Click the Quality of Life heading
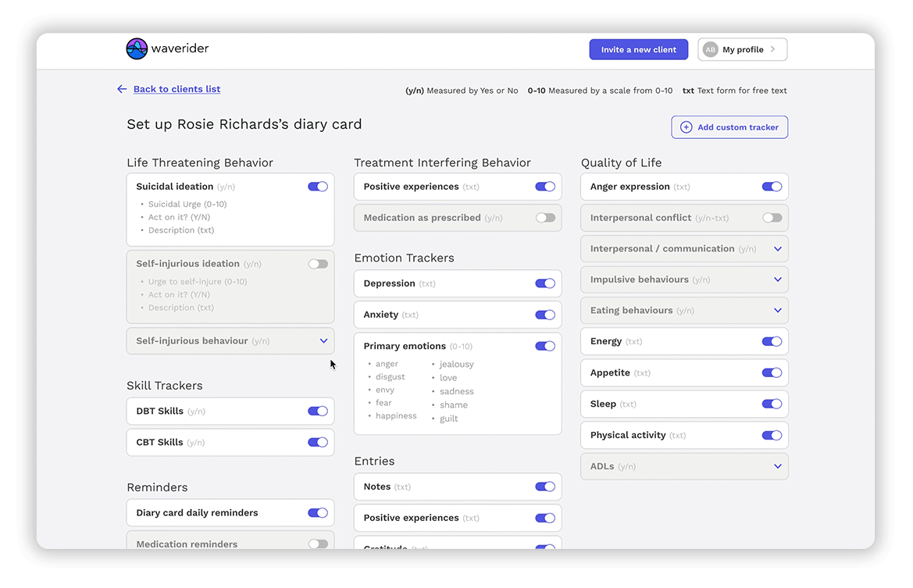 pos(621,163)
